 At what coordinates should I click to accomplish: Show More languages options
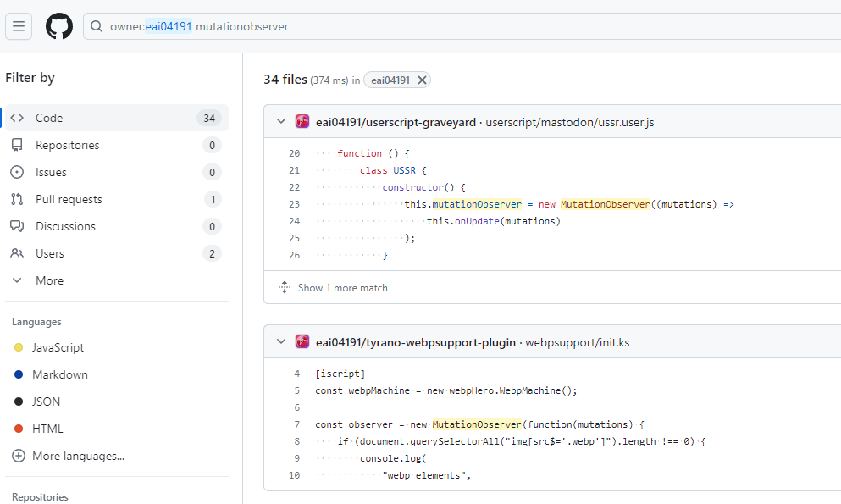78,457
